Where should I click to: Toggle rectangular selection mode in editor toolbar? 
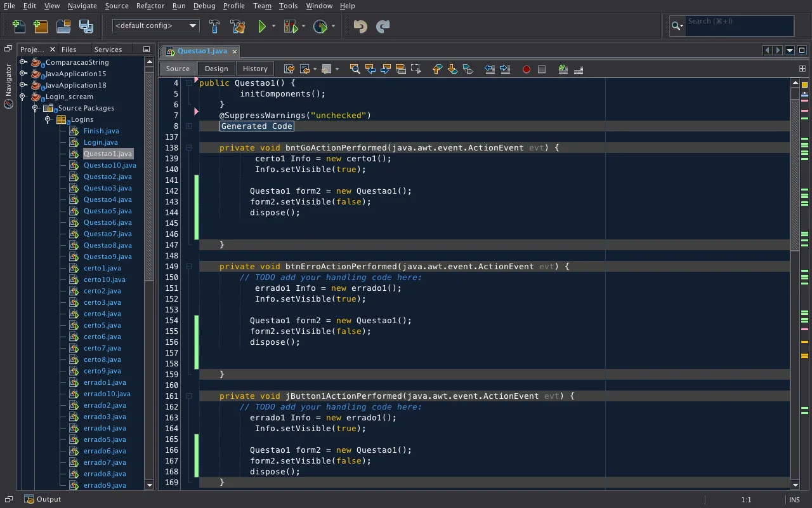pos(416,69)
